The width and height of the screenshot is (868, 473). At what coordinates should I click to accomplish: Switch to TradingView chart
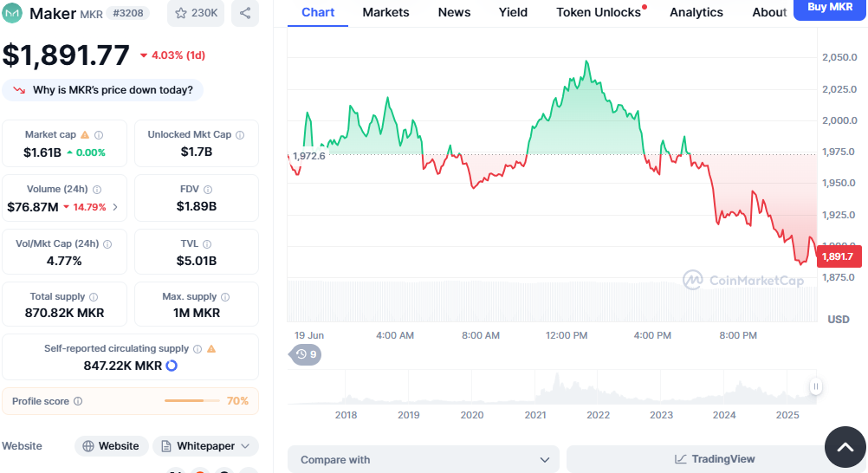tap(715, 459)
